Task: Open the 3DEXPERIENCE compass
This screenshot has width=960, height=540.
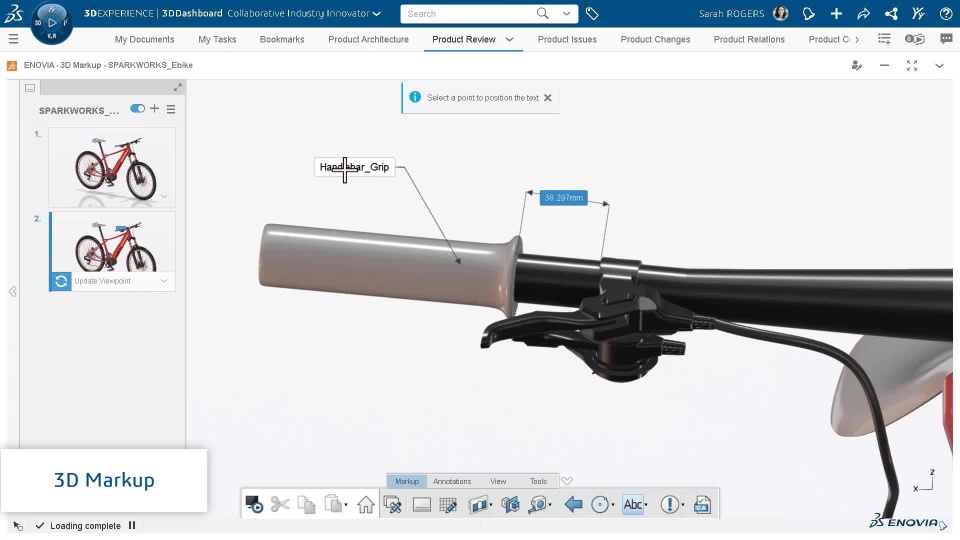Action: pos(51,23)
